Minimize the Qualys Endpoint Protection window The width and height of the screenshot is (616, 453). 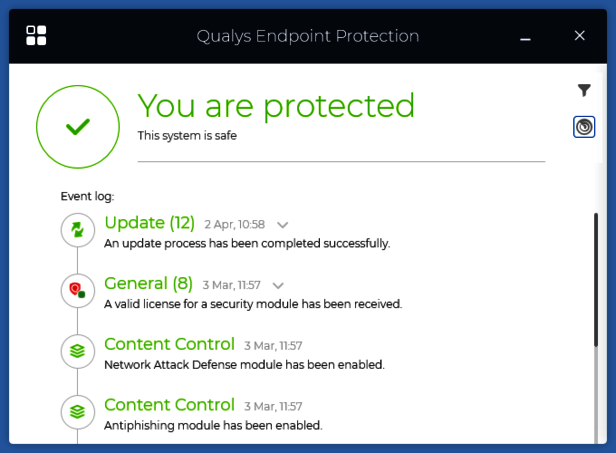click(526, 36)
